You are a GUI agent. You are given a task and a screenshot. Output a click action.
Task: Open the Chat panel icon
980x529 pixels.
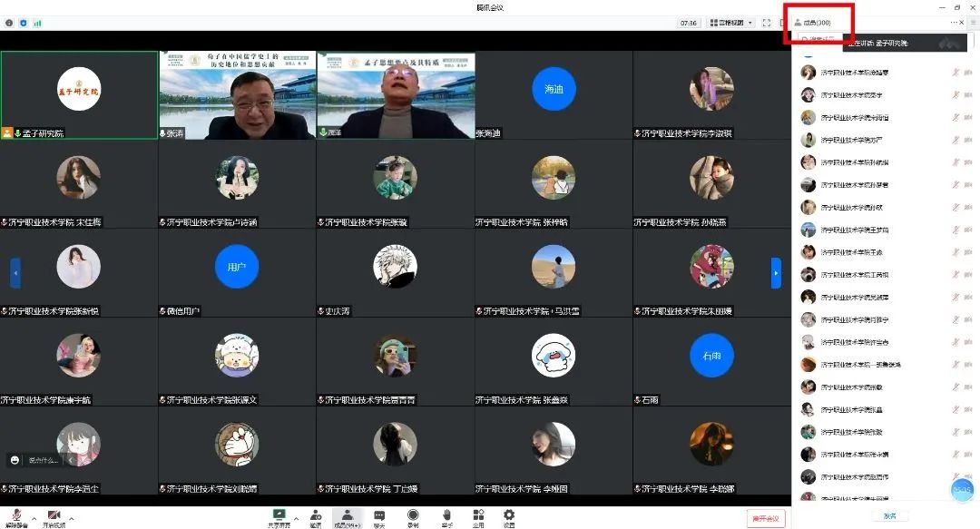(x=379, y=515)
